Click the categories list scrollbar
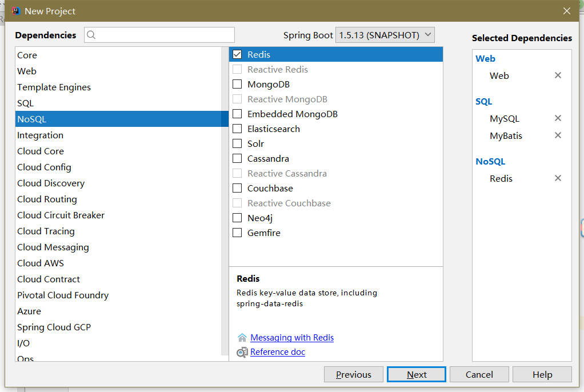Screen dimensions: 584x392 (225, 201)
